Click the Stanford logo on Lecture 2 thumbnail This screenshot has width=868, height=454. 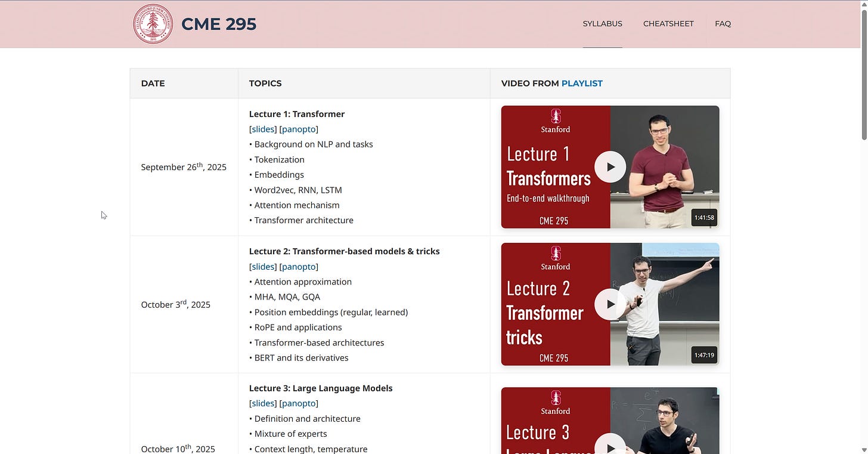[x=556, y=258]
